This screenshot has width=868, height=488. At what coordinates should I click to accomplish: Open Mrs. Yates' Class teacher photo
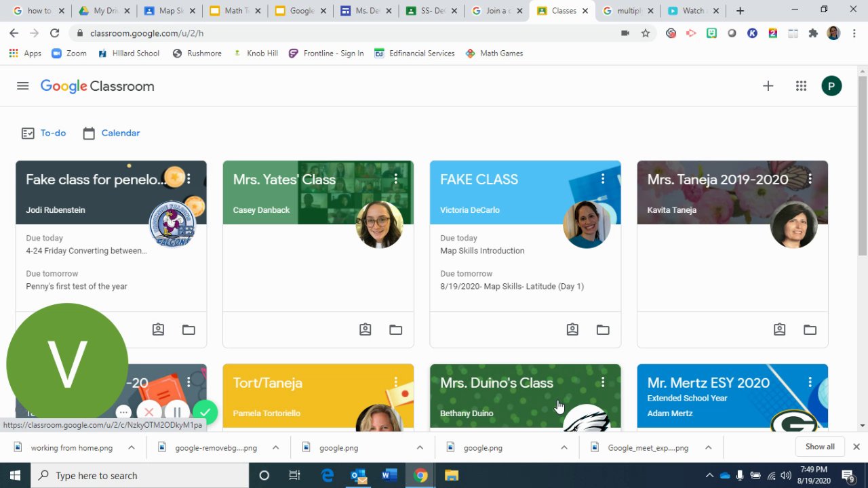point(379,224)
